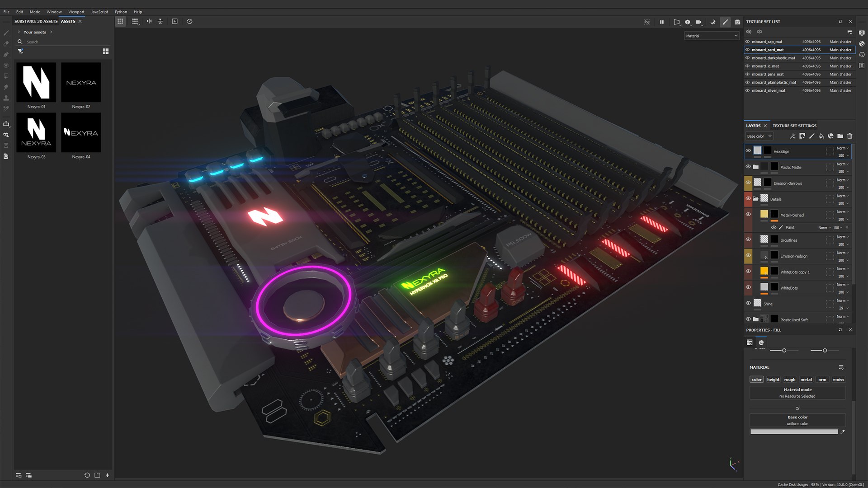
Task: Switch assets to grid view icon
Action: 106,51
